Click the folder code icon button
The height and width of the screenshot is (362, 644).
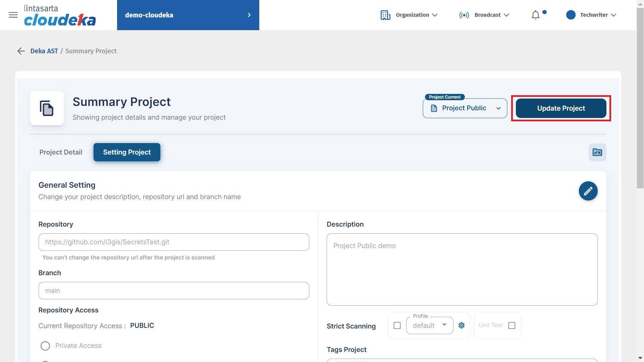(597, 153)
